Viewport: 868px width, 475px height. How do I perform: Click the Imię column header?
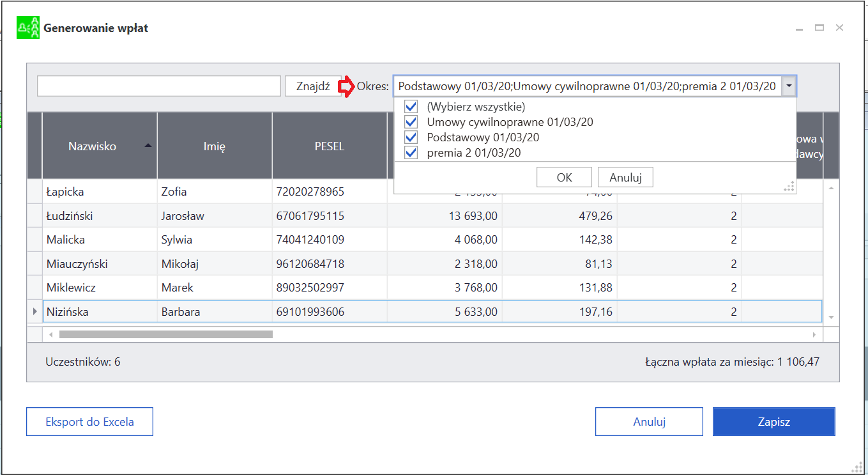215,146
